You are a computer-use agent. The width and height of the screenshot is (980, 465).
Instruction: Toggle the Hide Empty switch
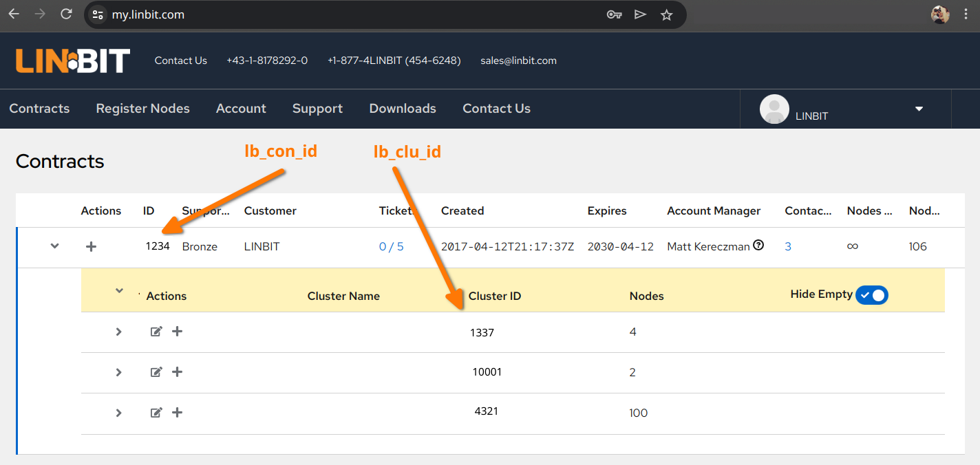[871, 295]
